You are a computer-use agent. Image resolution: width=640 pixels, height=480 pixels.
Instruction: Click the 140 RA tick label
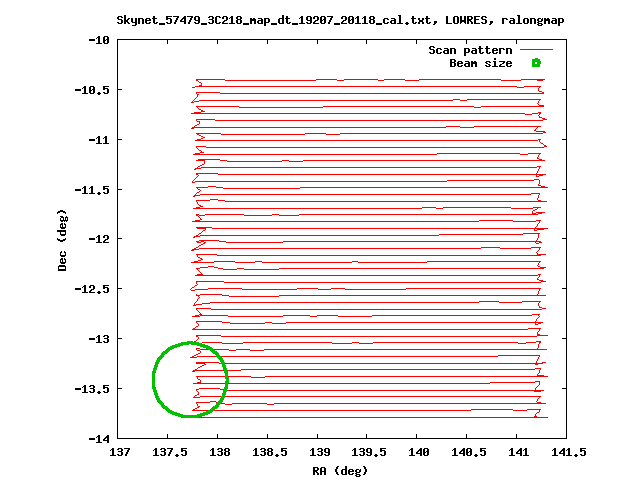[419, 452]
